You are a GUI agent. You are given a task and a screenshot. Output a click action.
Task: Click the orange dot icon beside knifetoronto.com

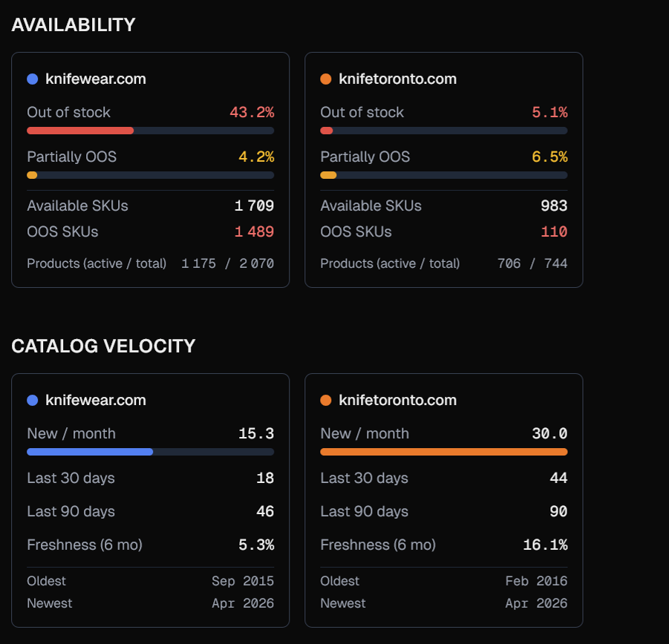pyautogui.click(x=325, y=79)
